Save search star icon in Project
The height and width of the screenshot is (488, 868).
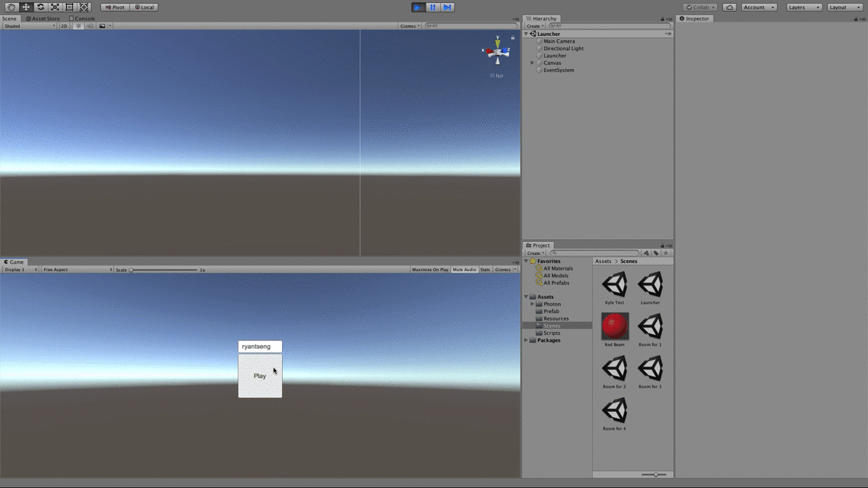(665, 253)
